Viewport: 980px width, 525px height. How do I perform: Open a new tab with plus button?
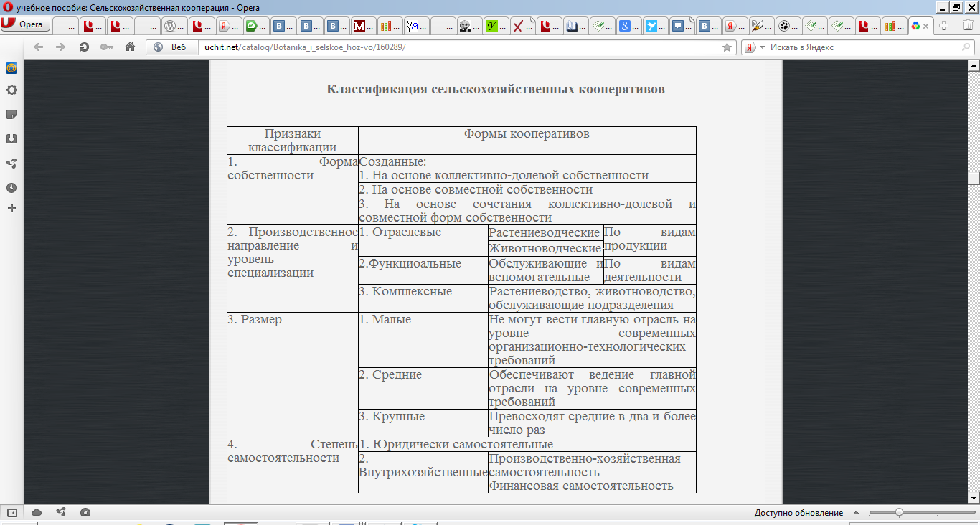[x=944, y=26]
